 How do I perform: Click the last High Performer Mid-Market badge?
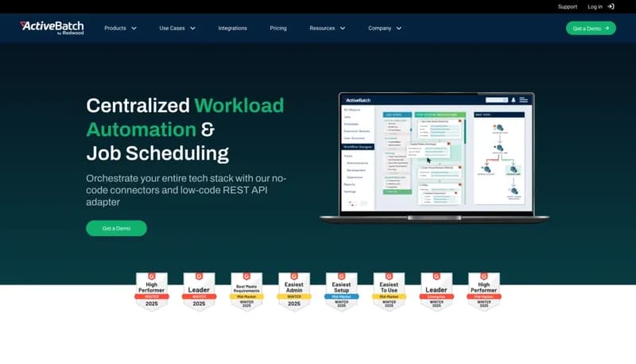(484, 292)
